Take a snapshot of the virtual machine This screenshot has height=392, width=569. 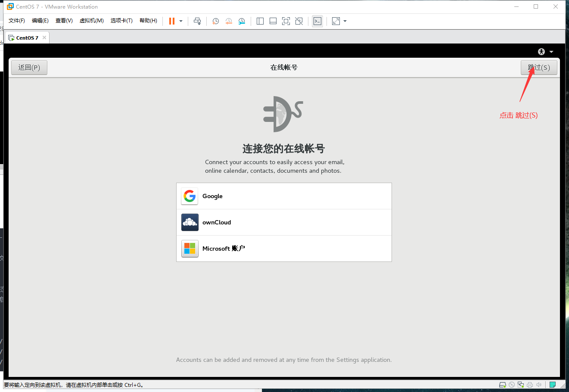pyautogui.click(x=215, y=21)
